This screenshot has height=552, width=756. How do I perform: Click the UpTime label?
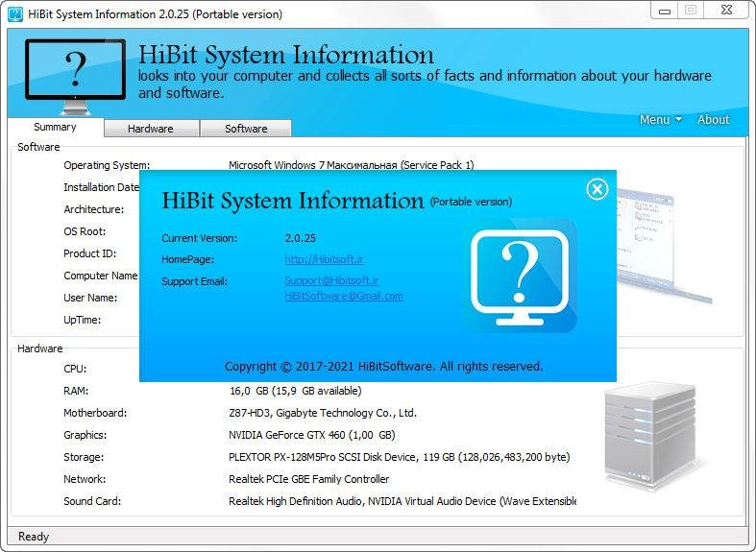(82, 321)
